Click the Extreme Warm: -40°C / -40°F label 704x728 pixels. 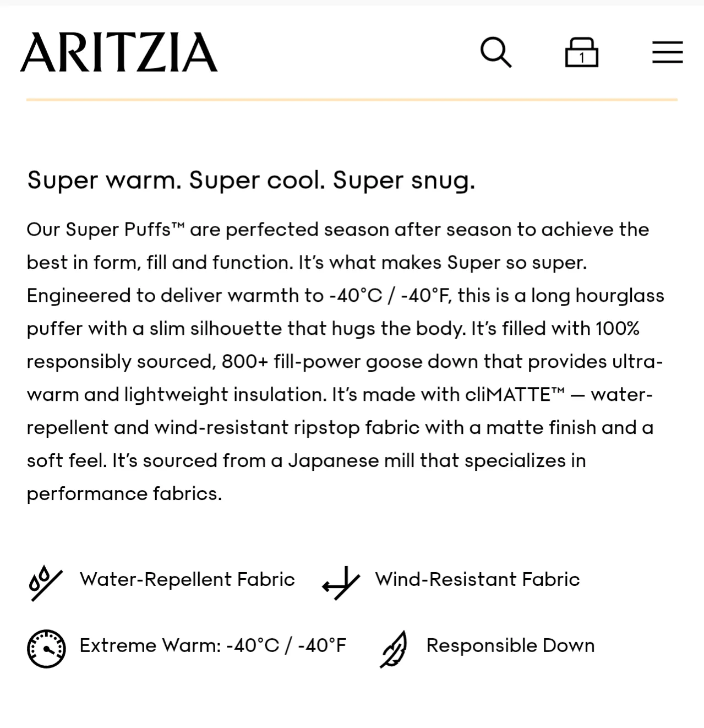tap(212, 645)
